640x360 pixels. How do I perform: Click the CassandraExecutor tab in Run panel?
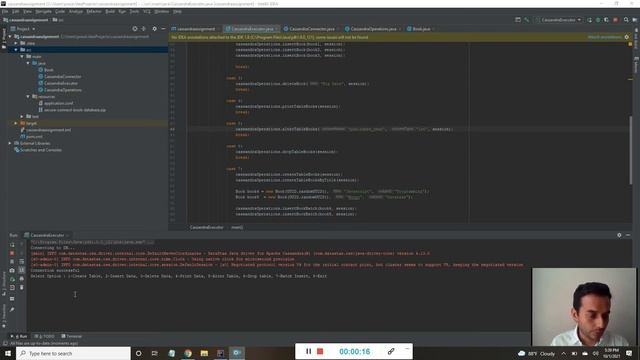[47, 235]
